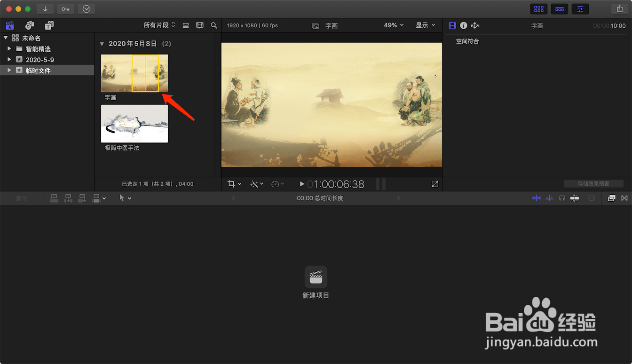Show the Effects browser icon
The height and width of the screenshot is (364, 632).
coord(611,198)
